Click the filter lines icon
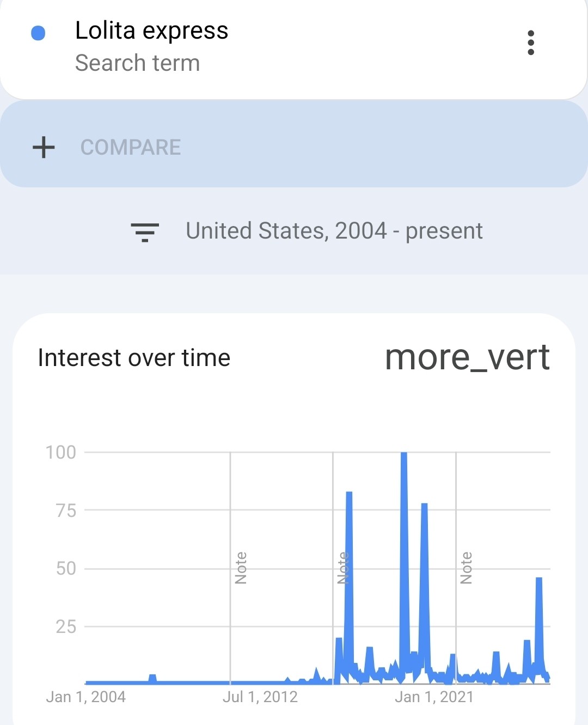The height and width of the screenshot is (725, 588). (x=145, y=231)
